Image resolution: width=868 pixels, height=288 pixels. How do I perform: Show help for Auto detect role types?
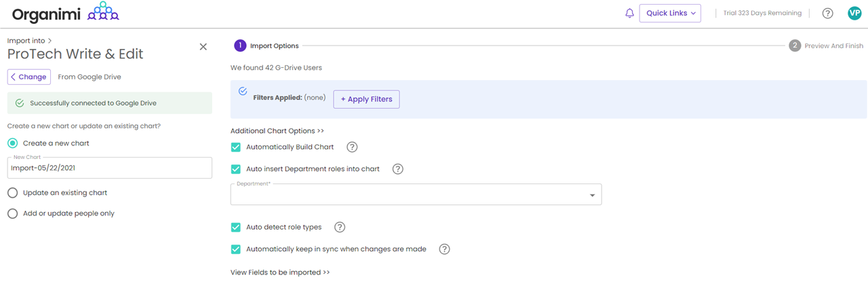click(x=340, y=228)
